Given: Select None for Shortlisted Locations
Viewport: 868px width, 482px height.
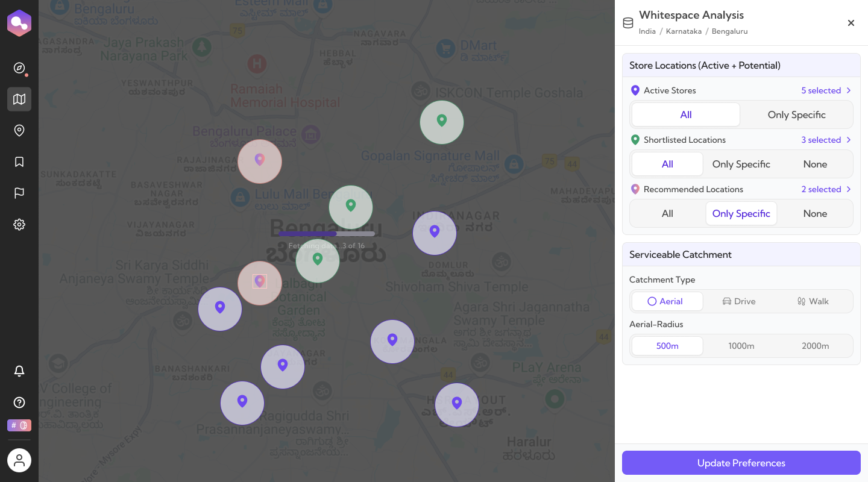Looking at the screenshot, I should click(x=815, y=164).
